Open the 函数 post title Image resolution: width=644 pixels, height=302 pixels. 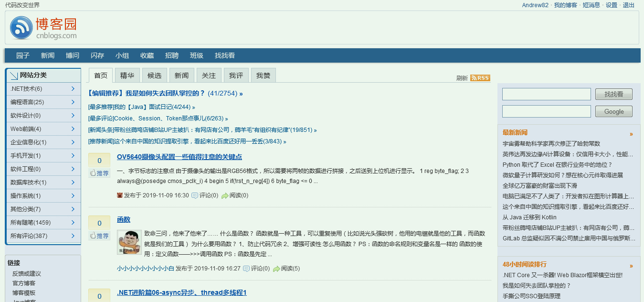click(124, 219)
